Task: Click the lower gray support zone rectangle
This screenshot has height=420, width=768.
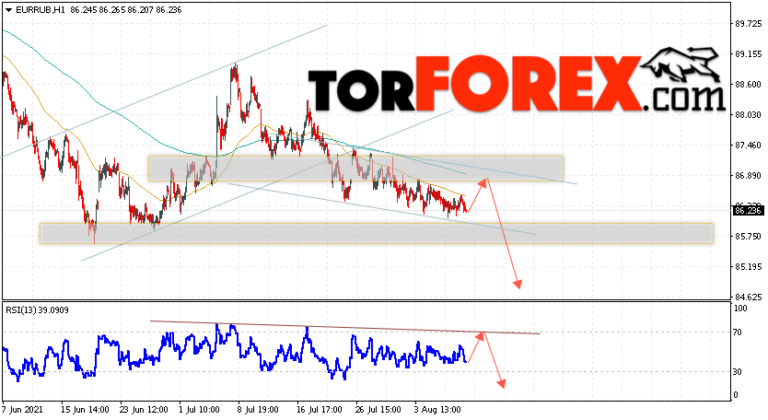Action: tap(377, 233)
